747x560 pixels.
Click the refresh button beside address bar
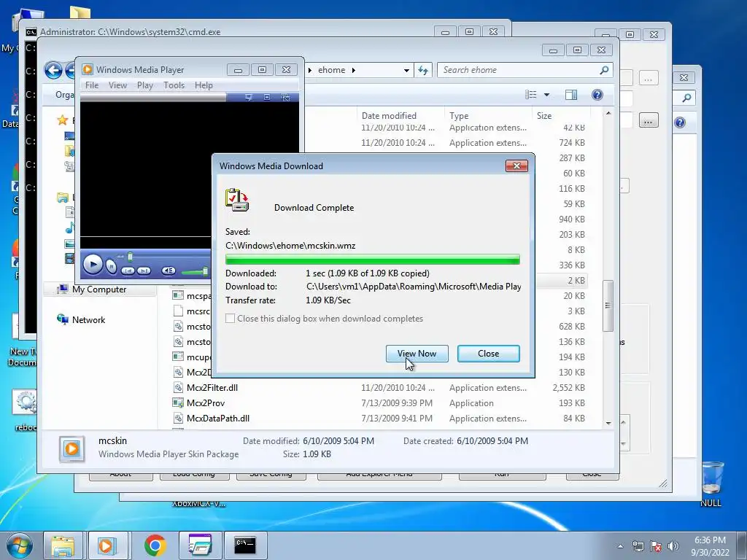pyautogui.click(x=423, y=70)
